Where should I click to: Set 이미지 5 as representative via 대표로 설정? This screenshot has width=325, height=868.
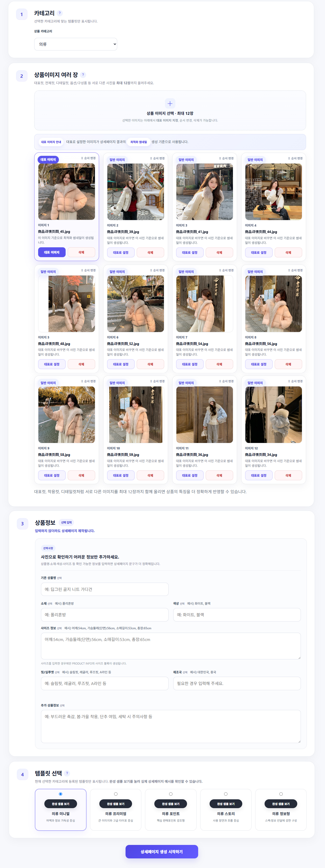coord(52,364)
